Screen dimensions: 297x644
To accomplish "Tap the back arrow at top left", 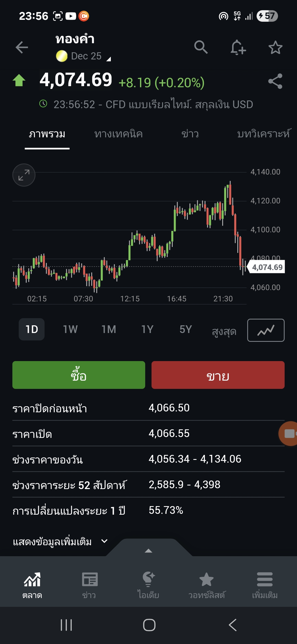I will (x=22, y=47).
